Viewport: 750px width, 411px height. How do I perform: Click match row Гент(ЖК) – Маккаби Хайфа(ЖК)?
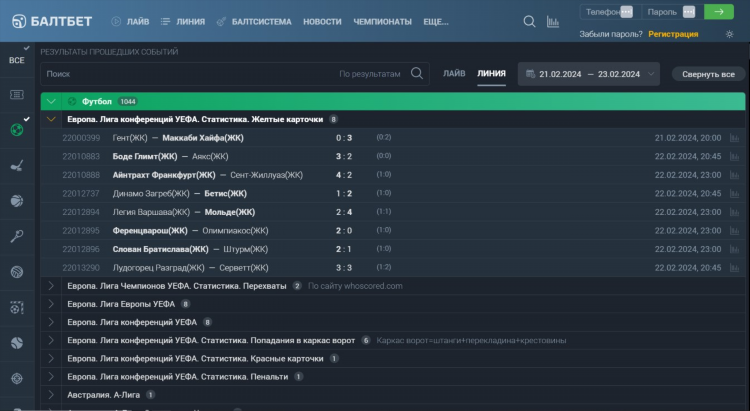click(x=393, y=138)
